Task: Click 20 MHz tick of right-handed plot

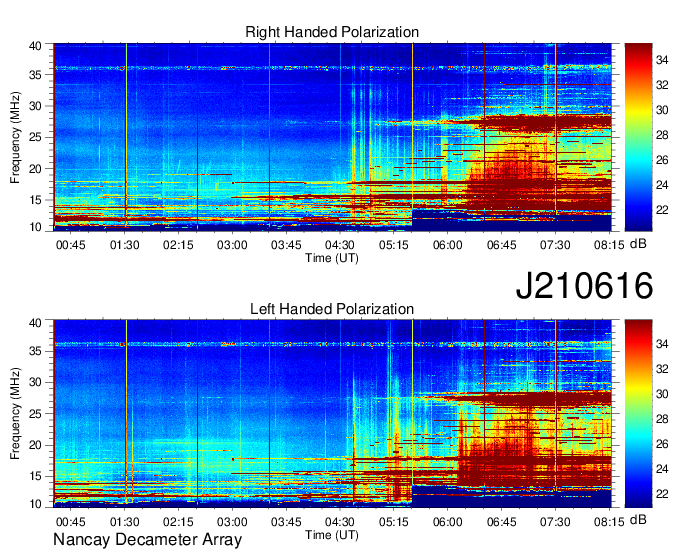Action: tap(35, 169)
